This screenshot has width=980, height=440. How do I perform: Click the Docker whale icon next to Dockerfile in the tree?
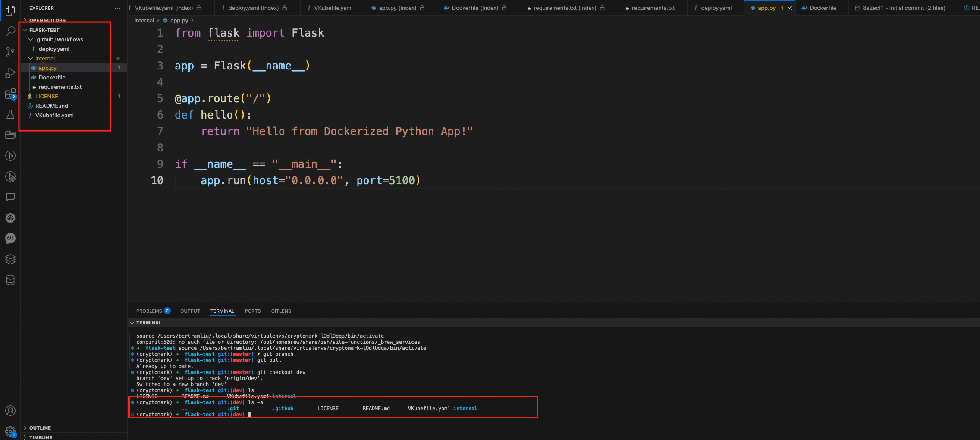point(34,77)
